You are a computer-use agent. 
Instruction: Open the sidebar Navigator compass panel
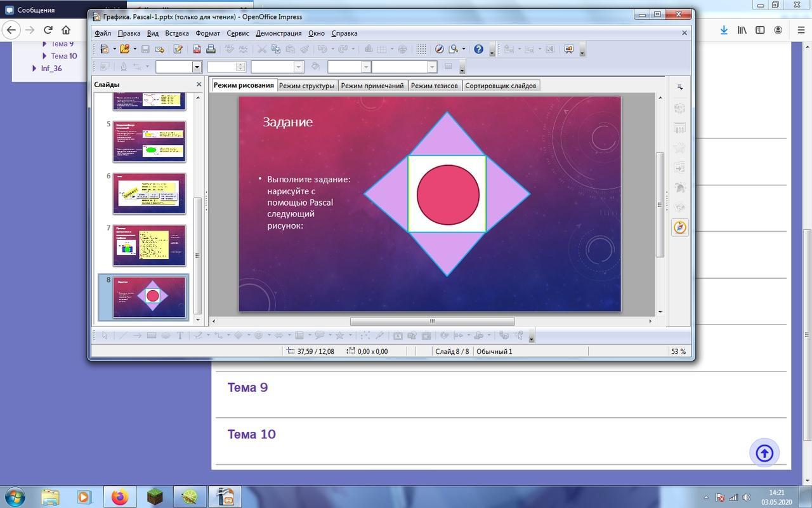click(x=680, y=227)
